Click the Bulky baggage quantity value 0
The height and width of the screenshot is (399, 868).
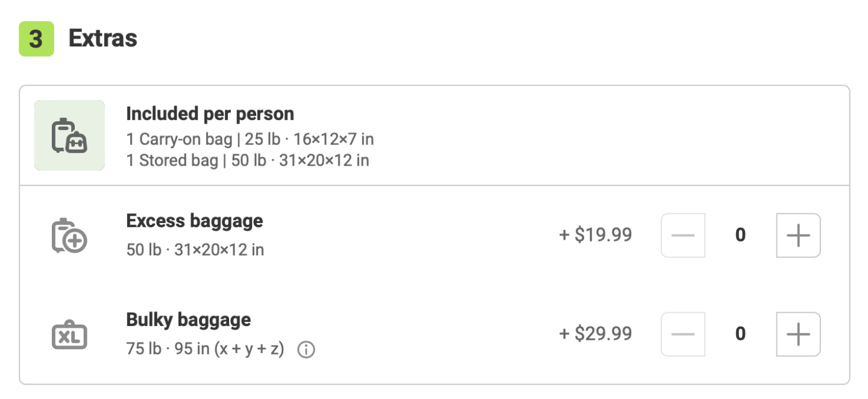[x=740, y=334]
